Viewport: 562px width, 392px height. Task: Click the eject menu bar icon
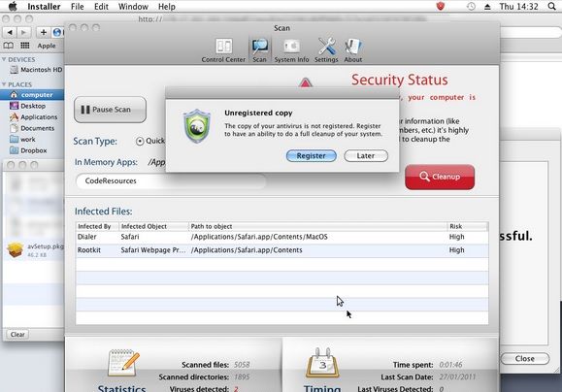click(487, 7)
